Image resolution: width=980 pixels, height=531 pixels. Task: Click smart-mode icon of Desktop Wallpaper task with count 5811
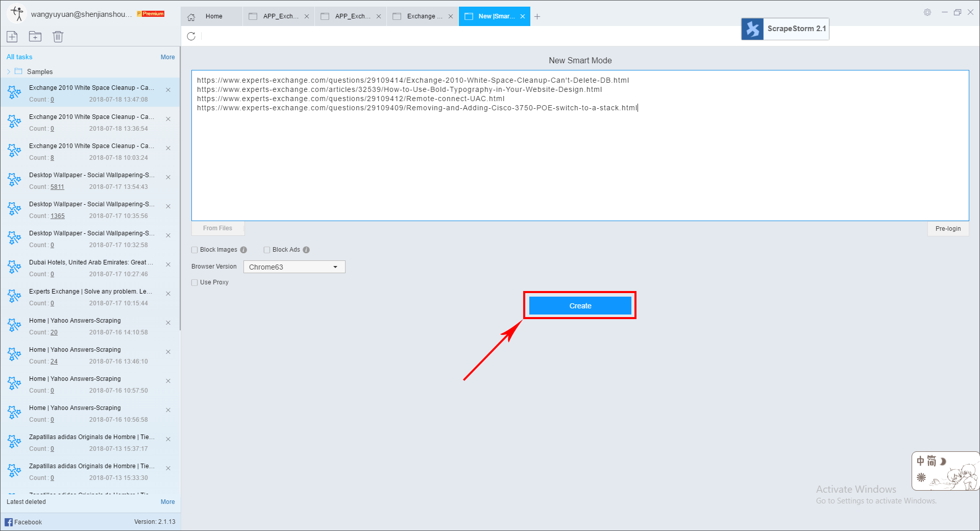coord(14,180)
